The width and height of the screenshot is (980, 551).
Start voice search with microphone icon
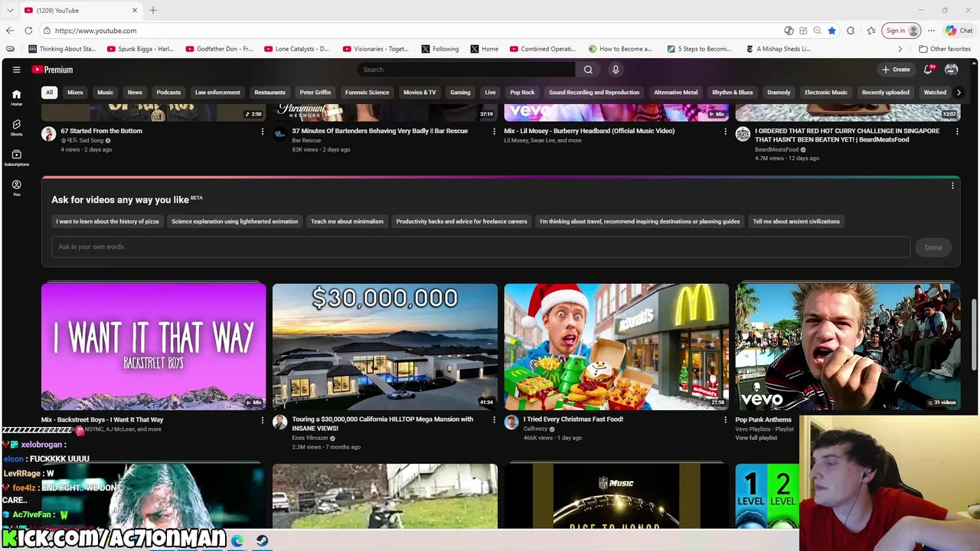pyautogui.click(x=616, y=70)
